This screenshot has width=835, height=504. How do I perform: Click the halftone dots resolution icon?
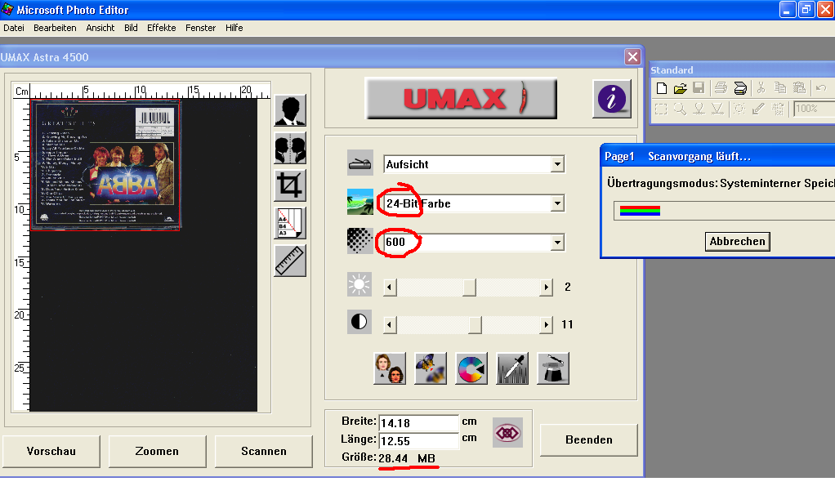(360, 240)
